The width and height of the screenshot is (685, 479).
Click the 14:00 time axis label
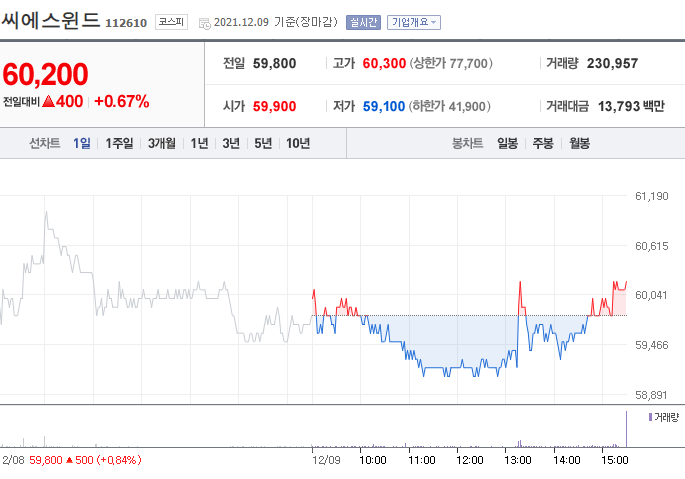click(x=567, y=460)
